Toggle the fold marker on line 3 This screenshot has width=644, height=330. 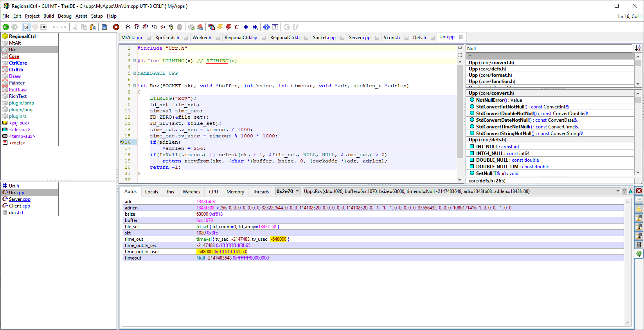click(x=134, y=61)
